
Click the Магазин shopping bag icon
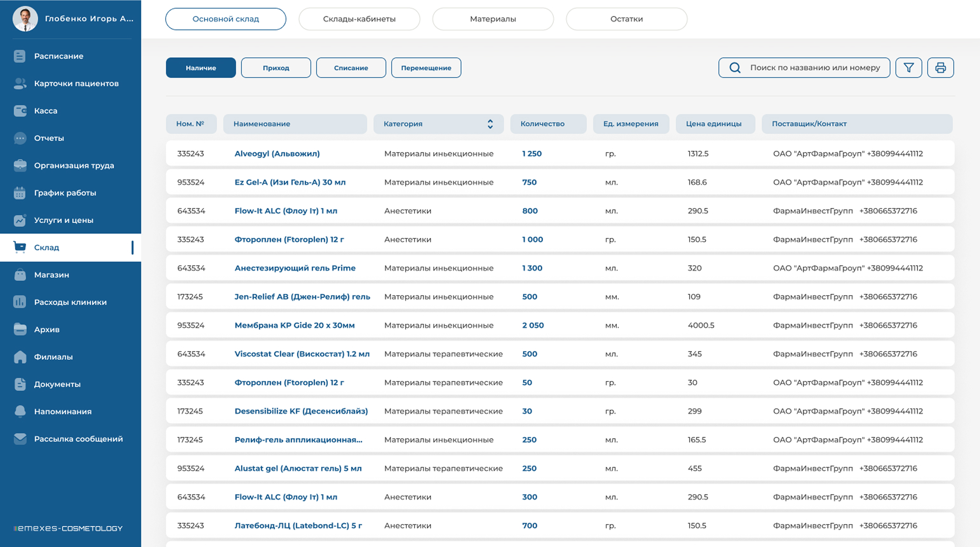click(x=20, y=275)
